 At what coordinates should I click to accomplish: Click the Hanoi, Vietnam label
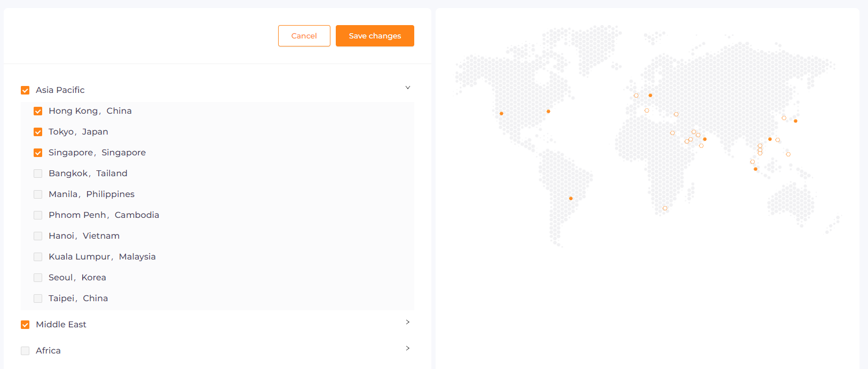click(84, 235)
